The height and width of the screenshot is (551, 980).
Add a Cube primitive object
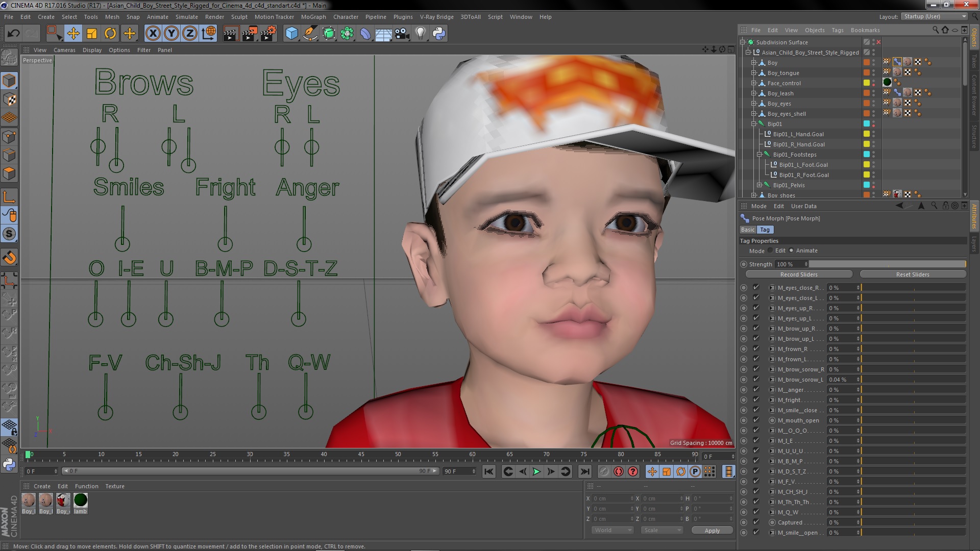coord(291,34)
